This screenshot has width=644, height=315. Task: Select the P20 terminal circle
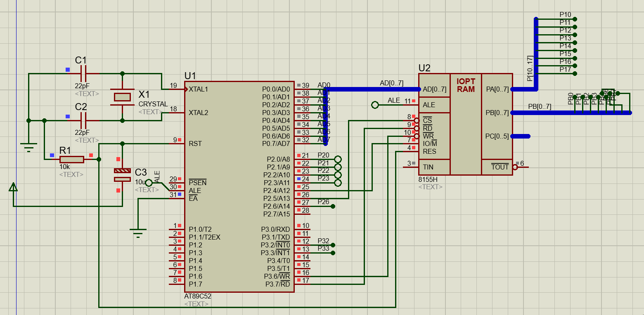[x=338, y=159]
